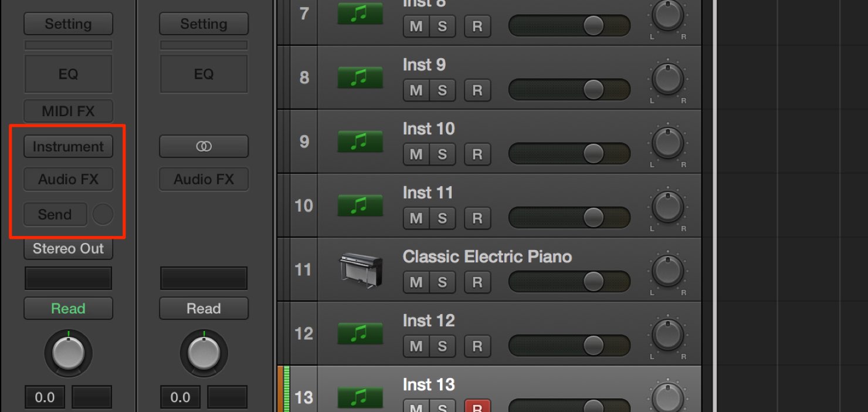Disable the red record button on Inst 13

pyautogui.click(x=477, y=406)
